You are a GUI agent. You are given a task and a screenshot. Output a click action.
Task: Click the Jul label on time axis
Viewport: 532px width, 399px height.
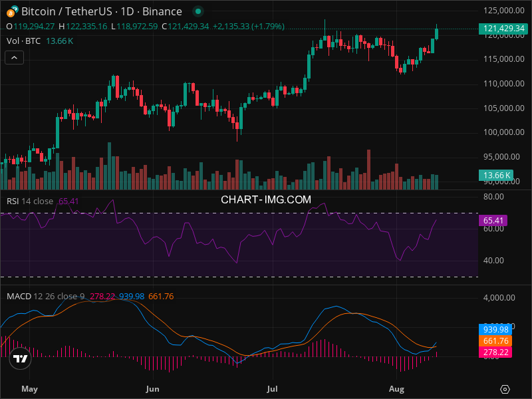(272, 389)
